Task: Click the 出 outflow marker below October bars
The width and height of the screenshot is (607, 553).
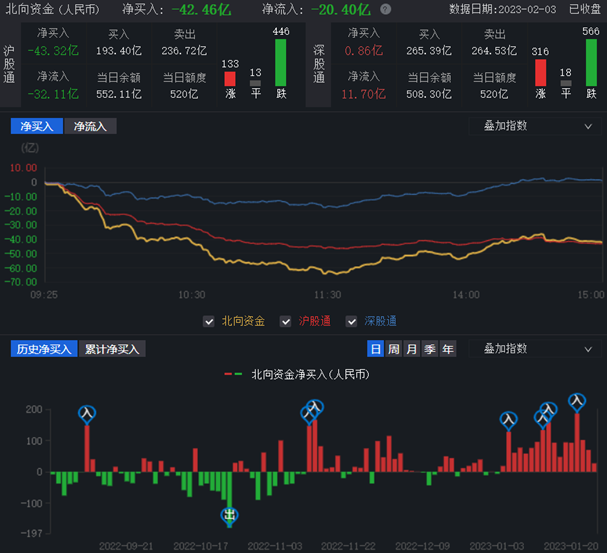Action: (230, 516)
